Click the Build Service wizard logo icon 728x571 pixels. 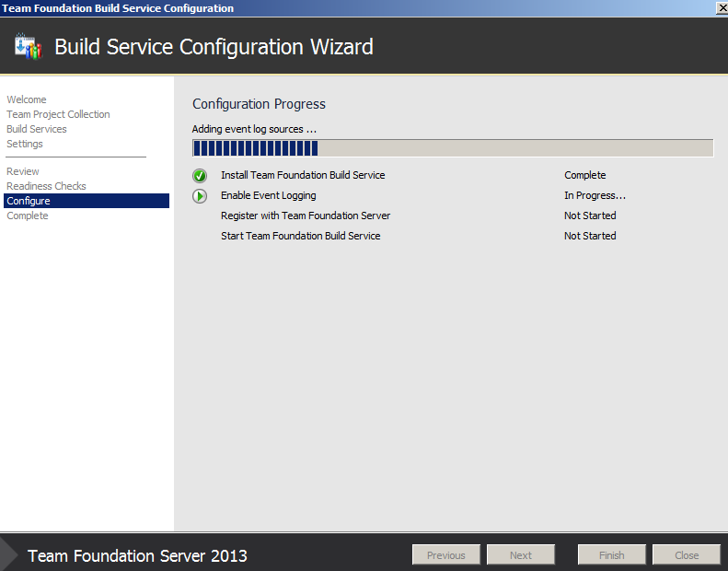pyautogui.click(x=29, y=46)
